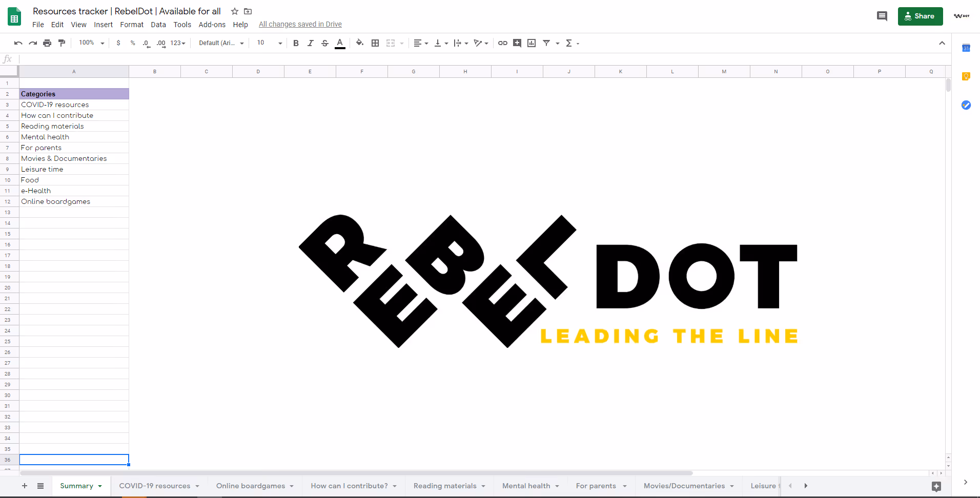Hide the menus with the collapse arrow
Image resolution: width=980 pixels, height=498 pixels.
point(942,43)
